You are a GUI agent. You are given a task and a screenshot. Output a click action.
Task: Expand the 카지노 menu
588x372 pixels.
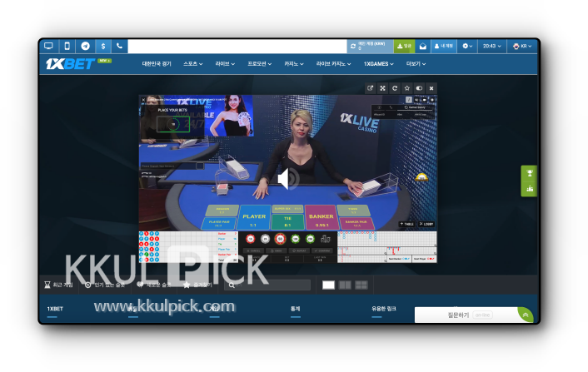point(294,64)
